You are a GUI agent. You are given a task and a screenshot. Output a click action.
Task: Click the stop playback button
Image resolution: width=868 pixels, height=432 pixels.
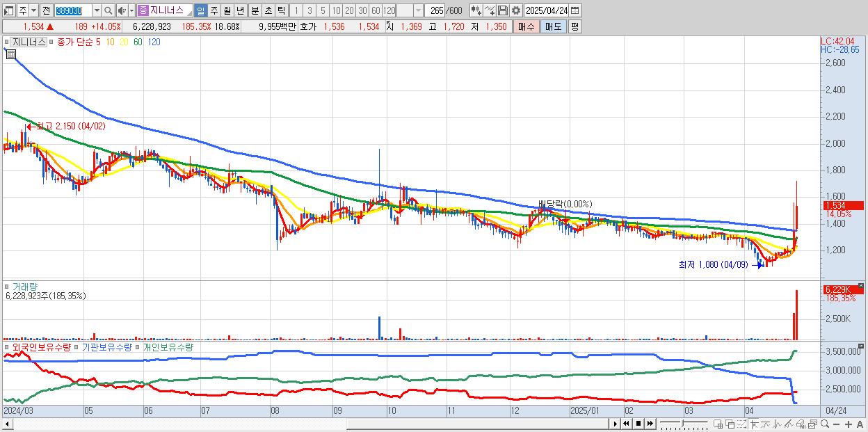coord(638,424)
